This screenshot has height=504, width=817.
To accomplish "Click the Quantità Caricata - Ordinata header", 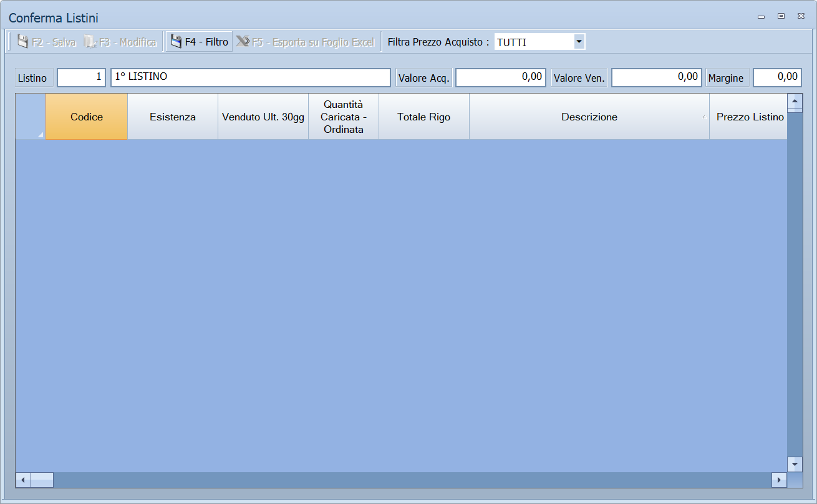I will [344, 117].
